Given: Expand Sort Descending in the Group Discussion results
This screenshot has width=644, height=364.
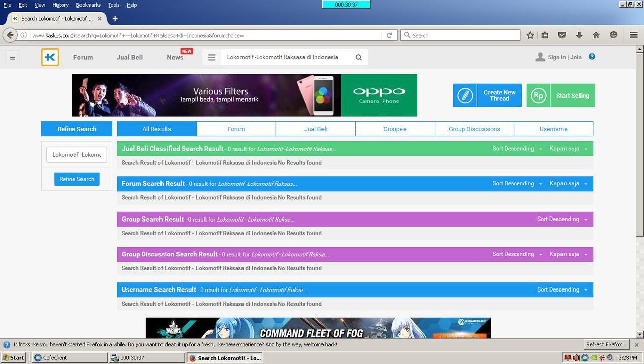Looking at the screenshot, I should click(517, 254).
